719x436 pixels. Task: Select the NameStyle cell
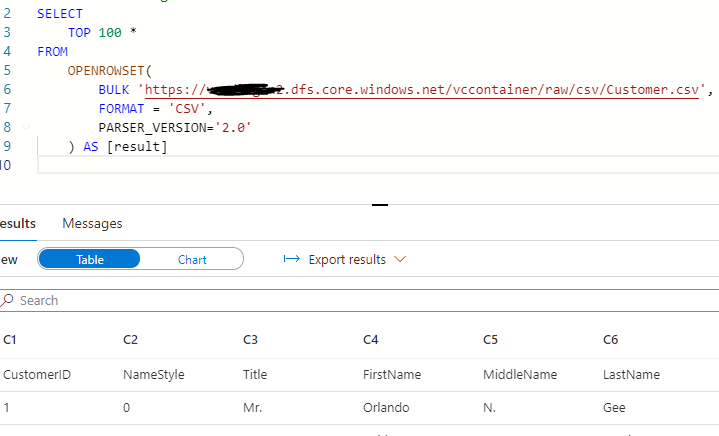[x=154, y=375]
